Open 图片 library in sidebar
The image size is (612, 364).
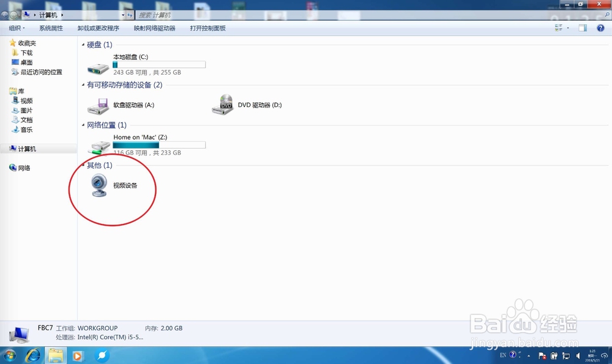22,110
